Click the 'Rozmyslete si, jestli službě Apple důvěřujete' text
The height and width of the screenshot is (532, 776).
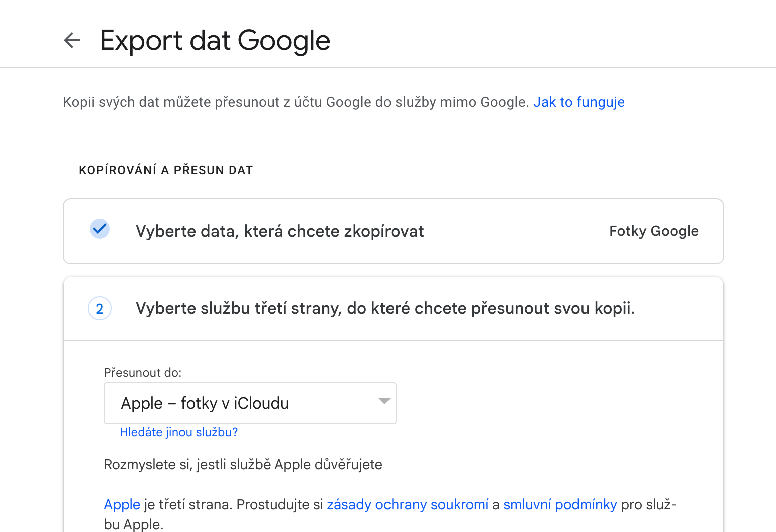click(x=243, y=464)
